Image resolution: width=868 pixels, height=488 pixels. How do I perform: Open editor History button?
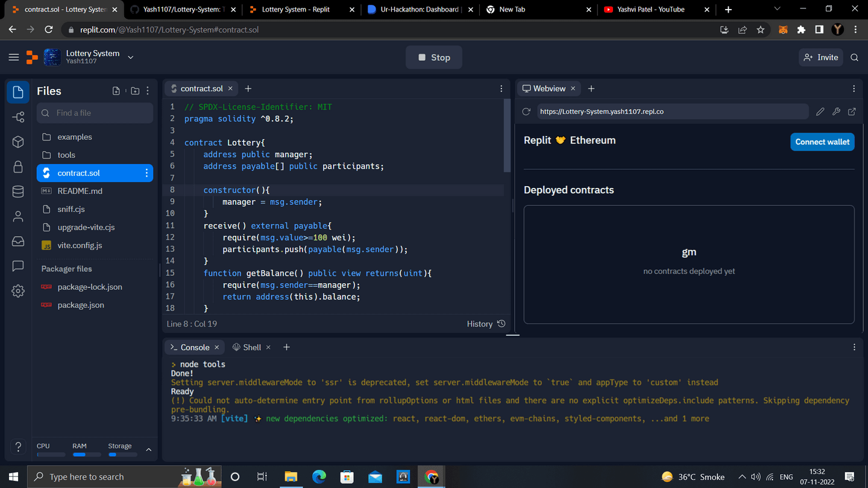pyautogui.click(x=486, y=324)
